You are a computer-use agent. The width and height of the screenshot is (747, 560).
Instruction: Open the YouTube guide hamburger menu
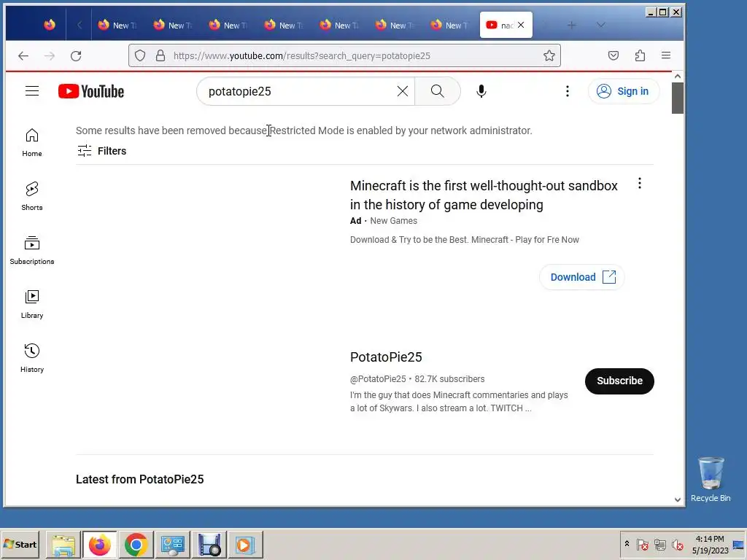point(32,91)
